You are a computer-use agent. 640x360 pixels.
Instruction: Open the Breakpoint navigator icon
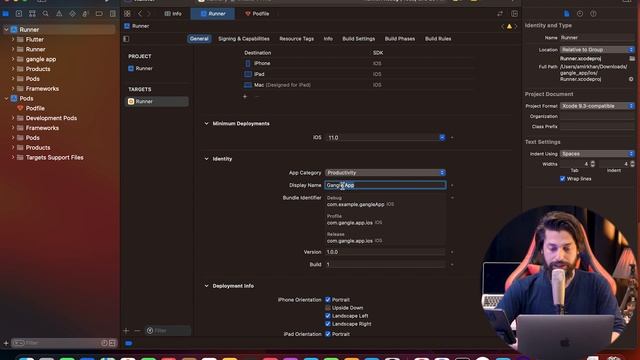click(x=99, y=13)
